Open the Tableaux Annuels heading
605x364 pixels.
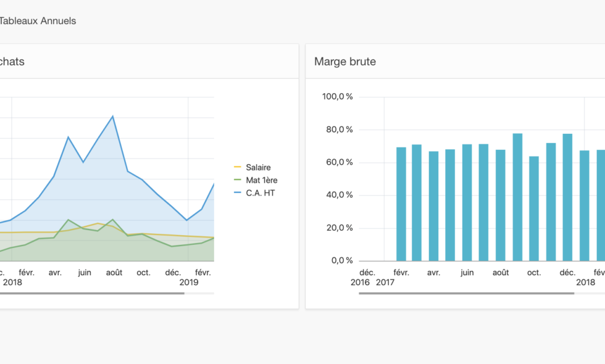click(x=38, y=21)
